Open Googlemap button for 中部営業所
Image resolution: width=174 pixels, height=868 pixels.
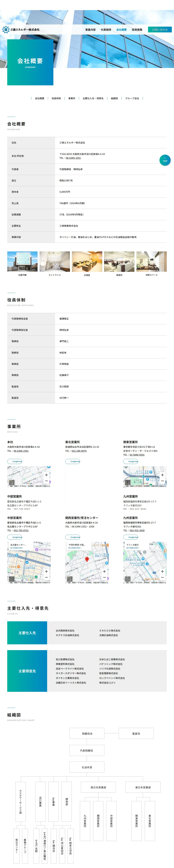click(14, 537)
